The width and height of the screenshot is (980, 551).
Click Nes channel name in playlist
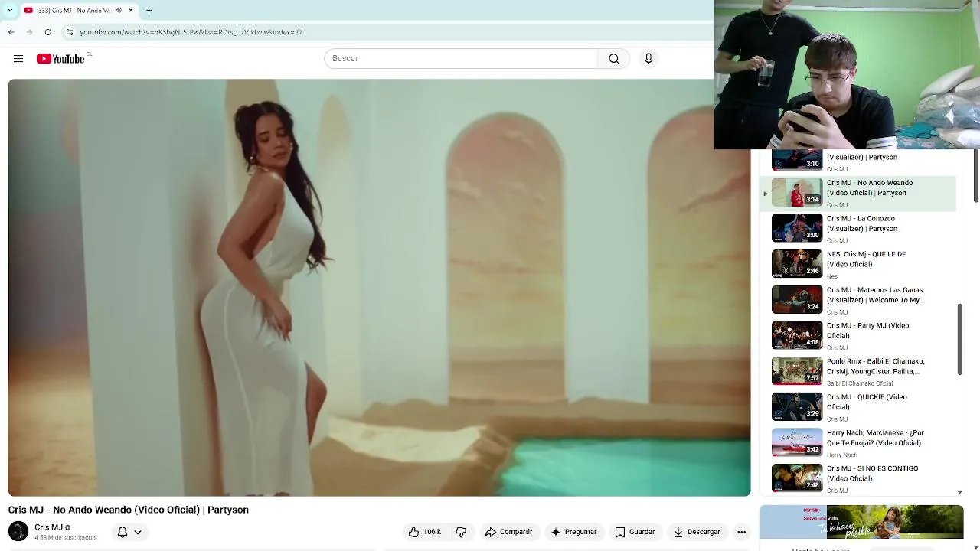(x=832, y=276)
